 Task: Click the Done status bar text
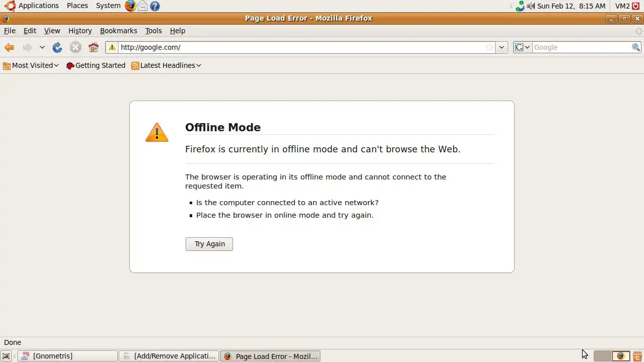pos(13,342)
